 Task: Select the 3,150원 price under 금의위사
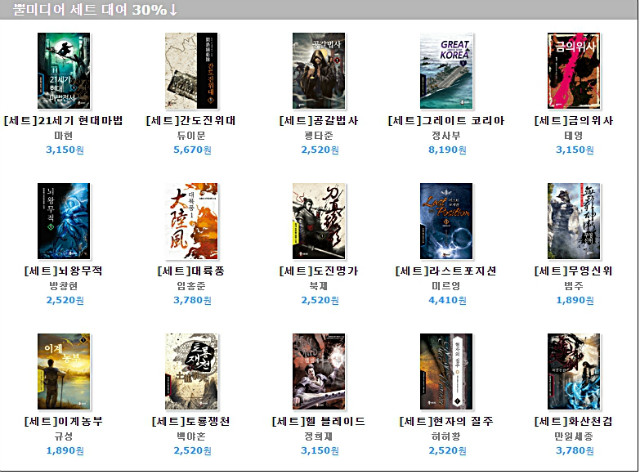click(575, 150)
